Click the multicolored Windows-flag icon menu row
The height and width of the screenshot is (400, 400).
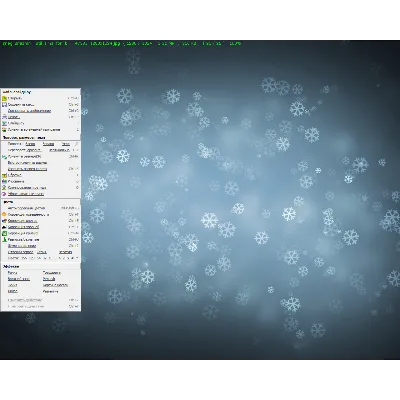tap(40, 221)
